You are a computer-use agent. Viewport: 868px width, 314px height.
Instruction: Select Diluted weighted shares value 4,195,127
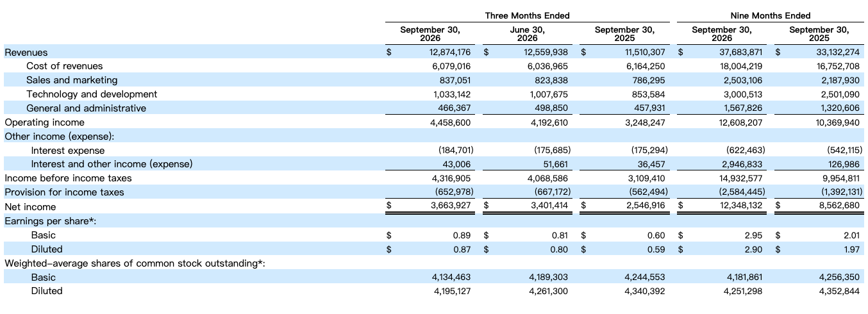pos(453,292)
